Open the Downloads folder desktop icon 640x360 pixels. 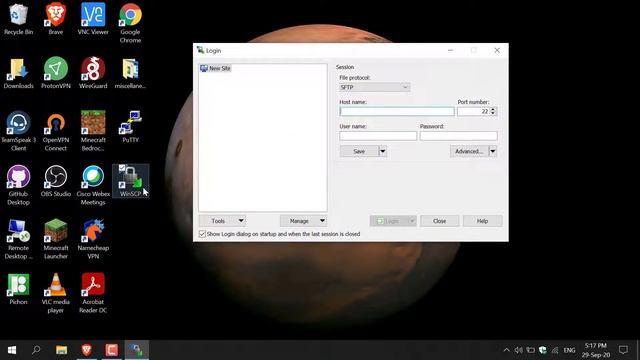pyautogui.click(x=18, y=73)
